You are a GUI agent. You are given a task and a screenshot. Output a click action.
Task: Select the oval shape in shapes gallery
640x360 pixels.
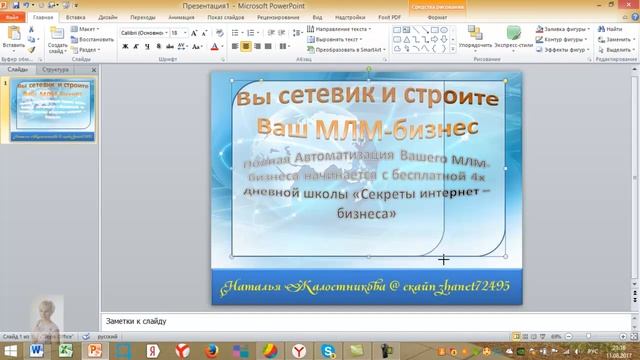click(x=444, y=30)
